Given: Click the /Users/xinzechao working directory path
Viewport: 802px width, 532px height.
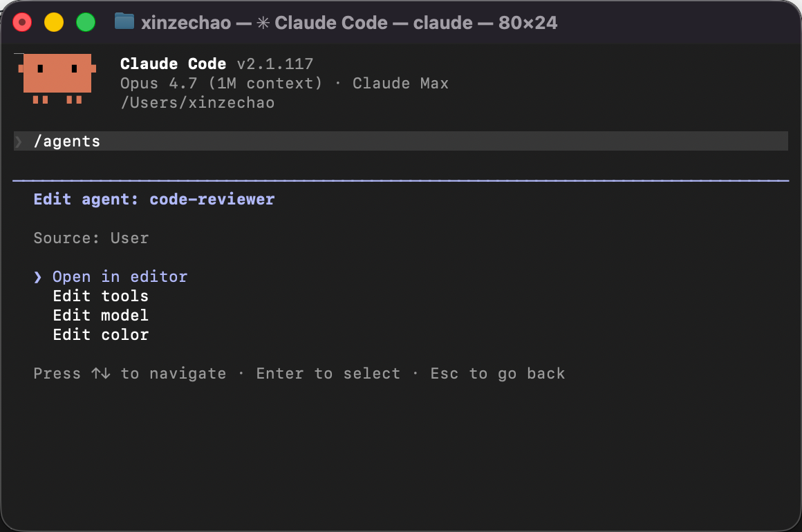Looking at the screenshot, I should (x=198, y=103).
